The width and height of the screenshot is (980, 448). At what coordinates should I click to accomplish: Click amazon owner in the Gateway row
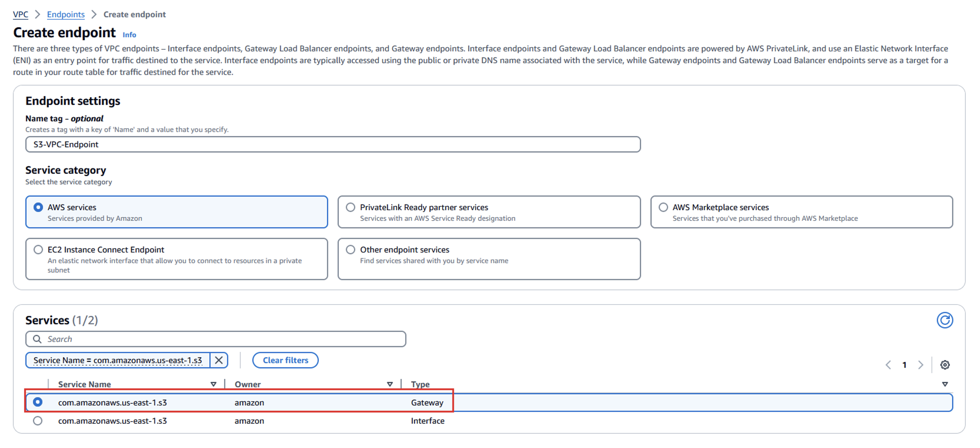tap(249, 402)
